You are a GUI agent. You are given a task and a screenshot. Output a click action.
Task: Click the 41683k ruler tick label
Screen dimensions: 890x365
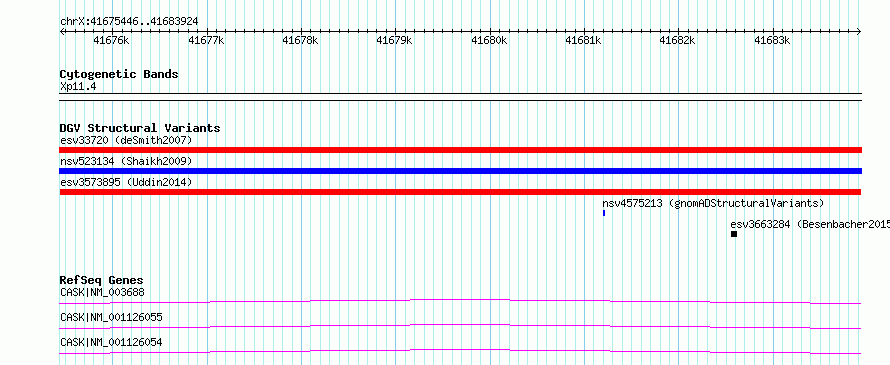point(772,40)
